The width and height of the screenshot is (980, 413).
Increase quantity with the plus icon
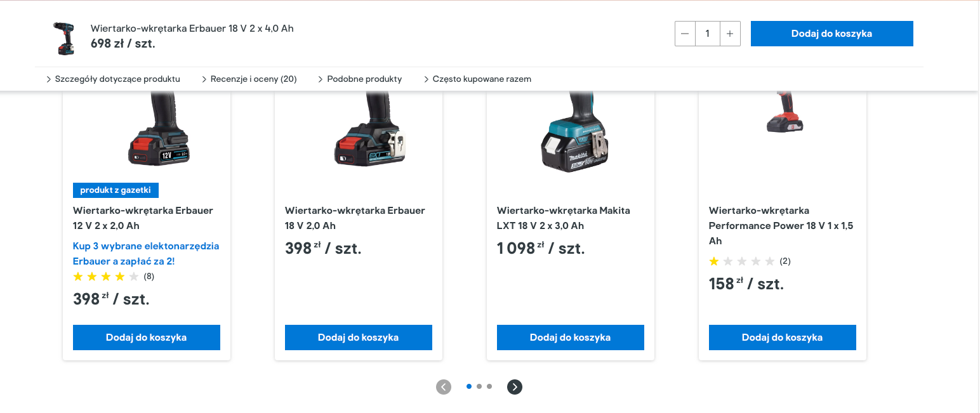click(x=730, y=34)
